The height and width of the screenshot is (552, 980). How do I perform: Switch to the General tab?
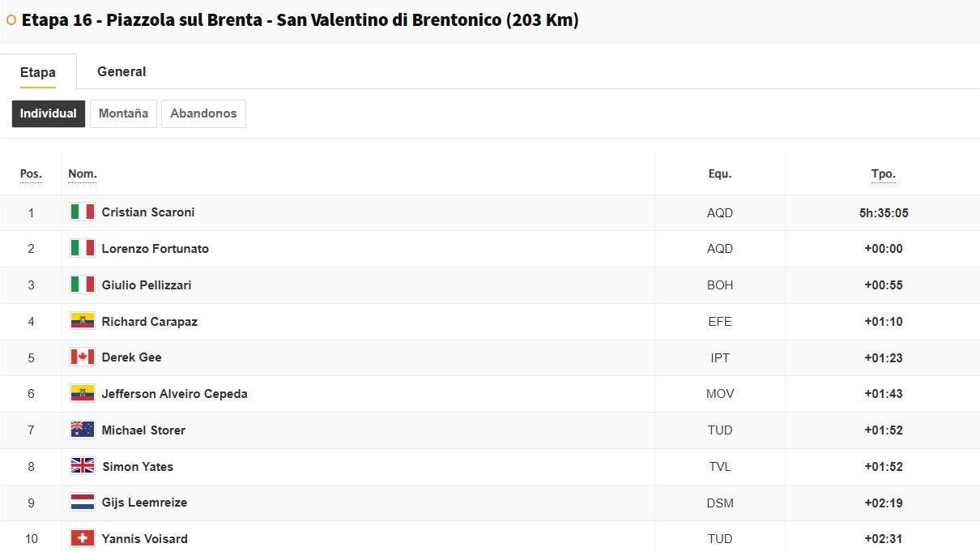click(121, 71)
